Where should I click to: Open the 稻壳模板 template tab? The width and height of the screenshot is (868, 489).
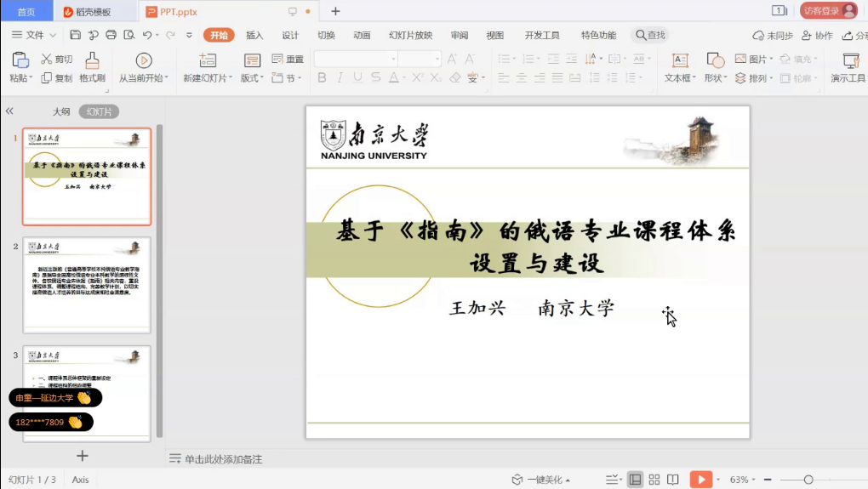(x=88, y=12)
